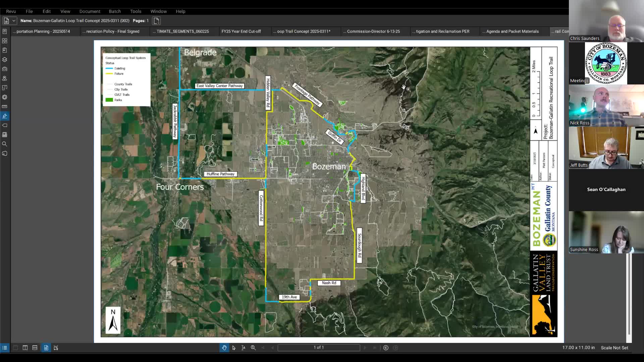The image size is (644, 362).
Task: Select the 'oop Trail Concept 2025-0311*' tab
Action: click(306, 31)
